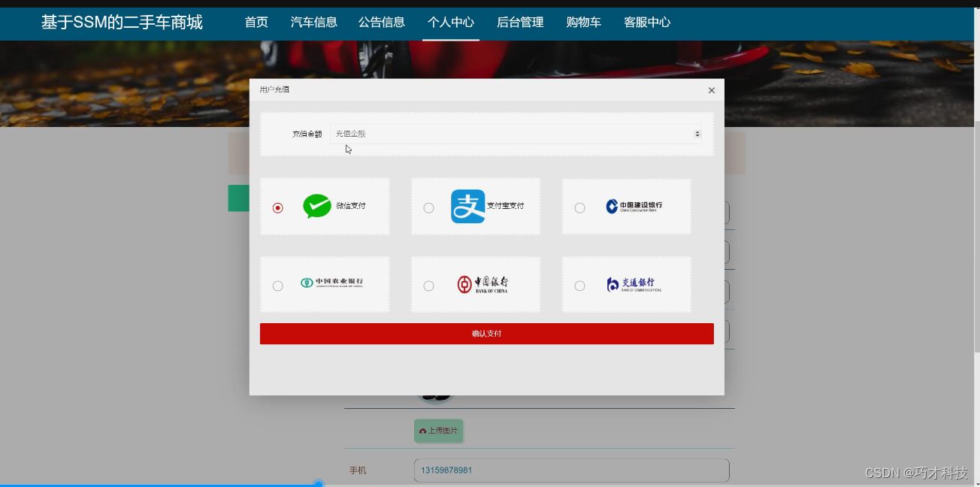Open the 首页 menu item
This screenshot has height=487, width=980.
point(256,23)
